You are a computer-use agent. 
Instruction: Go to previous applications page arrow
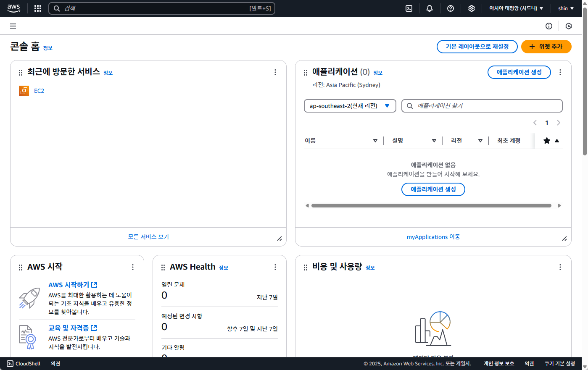click(x=535, y=123)
